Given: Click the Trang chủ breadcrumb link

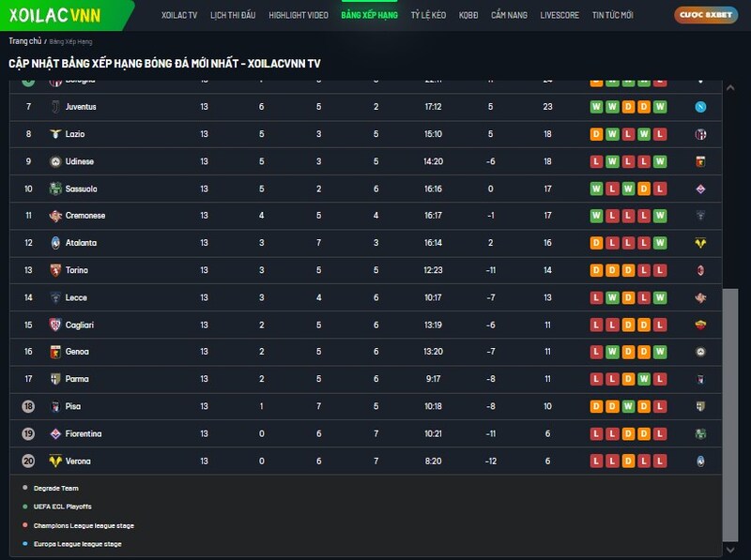Looking at the screenshot, I should 24,42.
